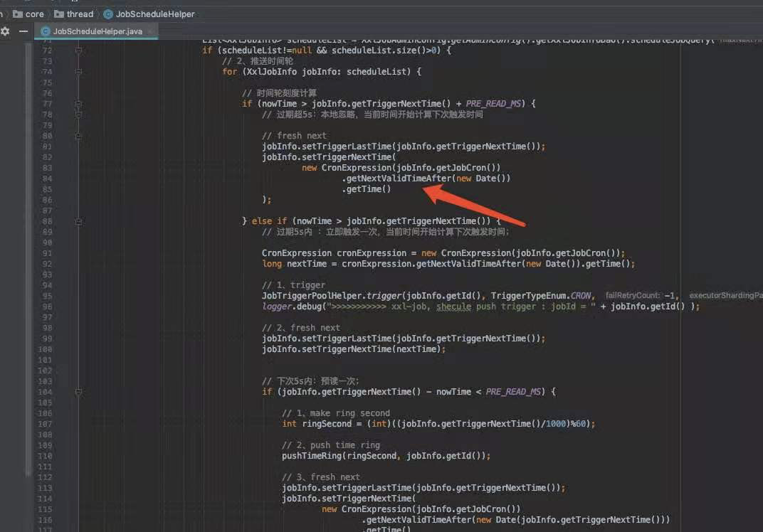Click the pushTimeRing(ringSecond, jobInfo.getId()) call
Viewport: 763px width, 532px height.
click(x=386, y=456)
